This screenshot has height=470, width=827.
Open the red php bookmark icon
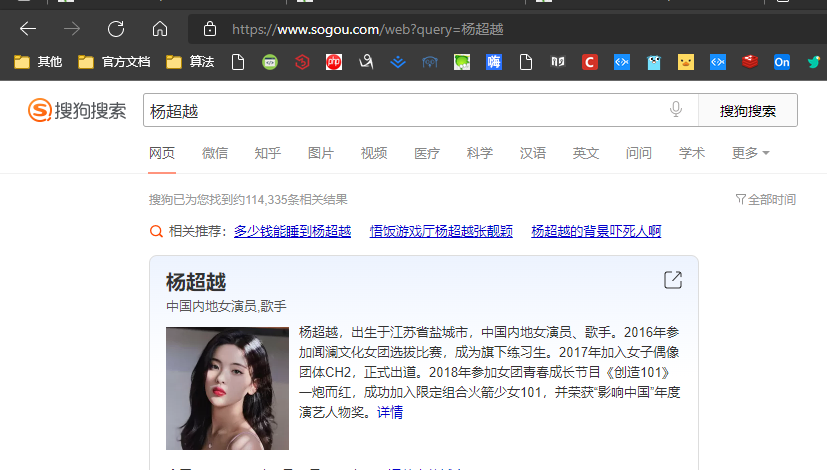tap(334, 62)
